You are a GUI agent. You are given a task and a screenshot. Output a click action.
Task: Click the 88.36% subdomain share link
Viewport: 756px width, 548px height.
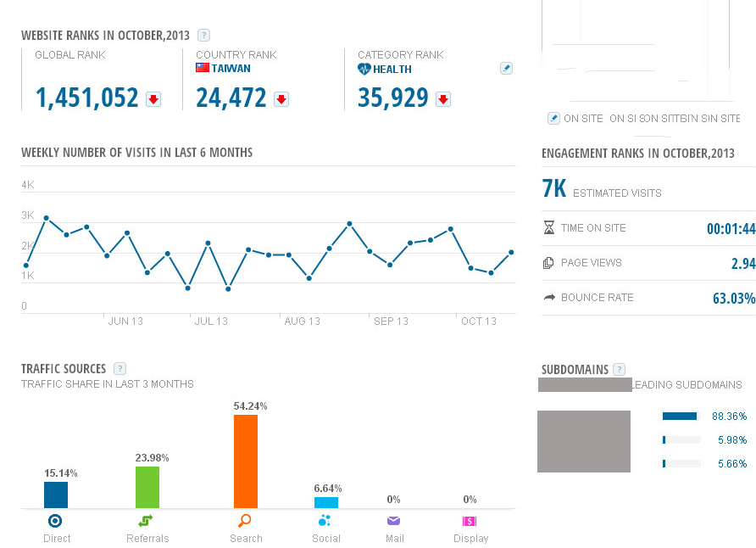click(729, 417)
